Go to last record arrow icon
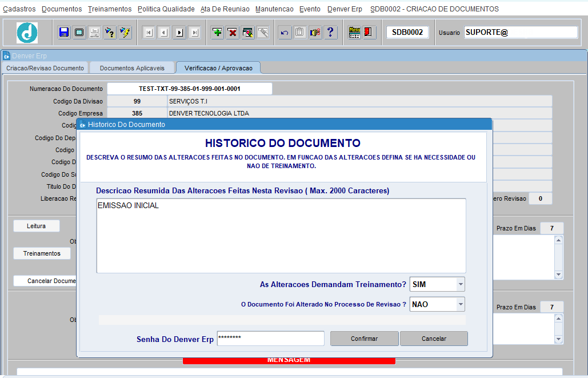This screenshot has width=588, height=378. click(x=195, y=33)
